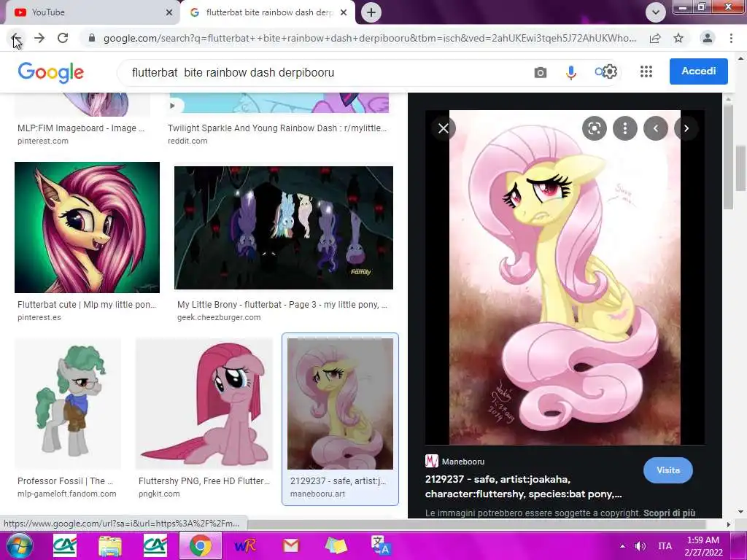Click the Twilight Sparkle reddit result title
747x560 pixels.
click(277, 128)
